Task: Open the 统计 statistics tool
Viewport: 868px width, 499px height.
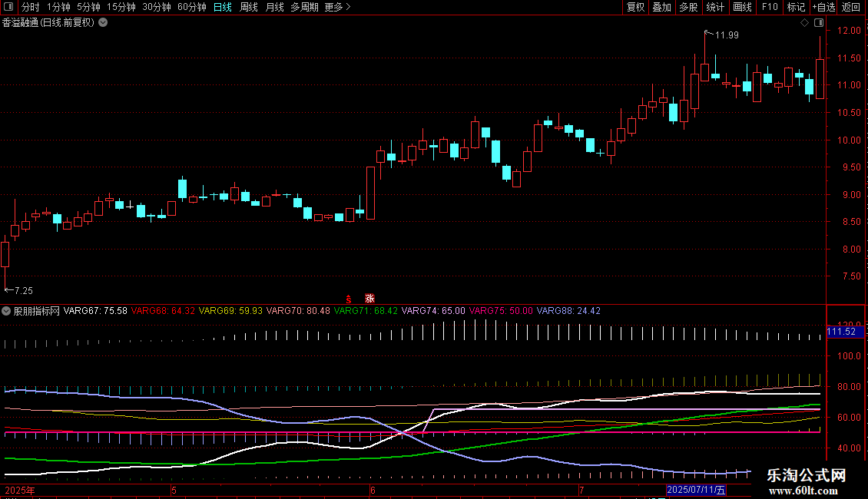Action: click(714, 7)
